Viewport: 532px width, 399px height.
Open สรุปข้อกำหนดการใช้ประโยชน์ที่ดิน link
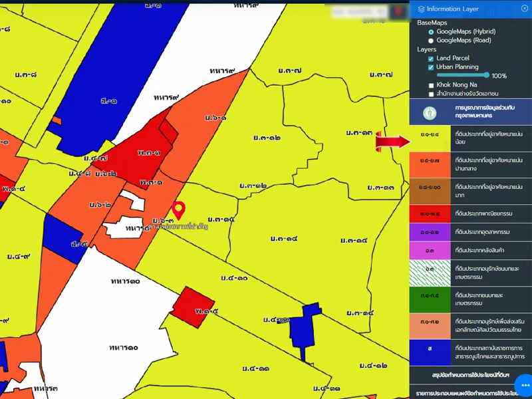coord(471,375)
